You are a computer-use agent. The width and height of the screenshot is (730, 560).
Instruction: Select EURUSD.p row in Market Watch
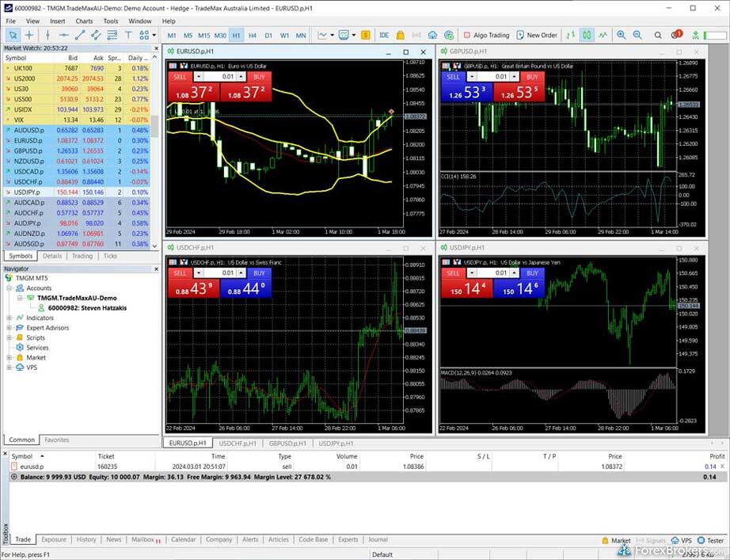77,140
